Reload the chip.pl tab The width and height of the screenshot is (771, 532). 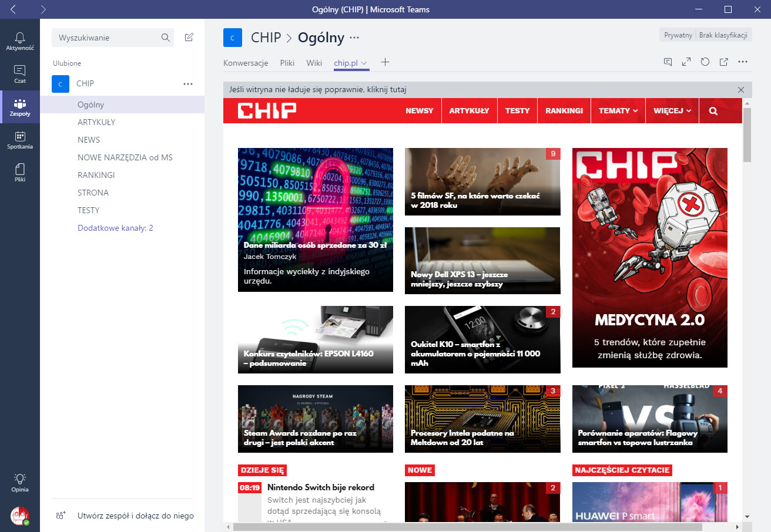click(705, 62)
